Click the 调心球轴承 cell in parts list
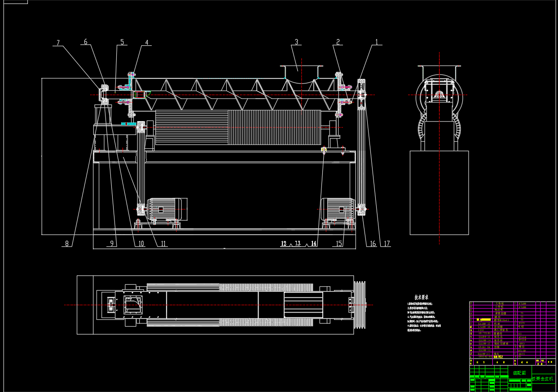Screen dimensions: 558x392 tap(501, 330)
